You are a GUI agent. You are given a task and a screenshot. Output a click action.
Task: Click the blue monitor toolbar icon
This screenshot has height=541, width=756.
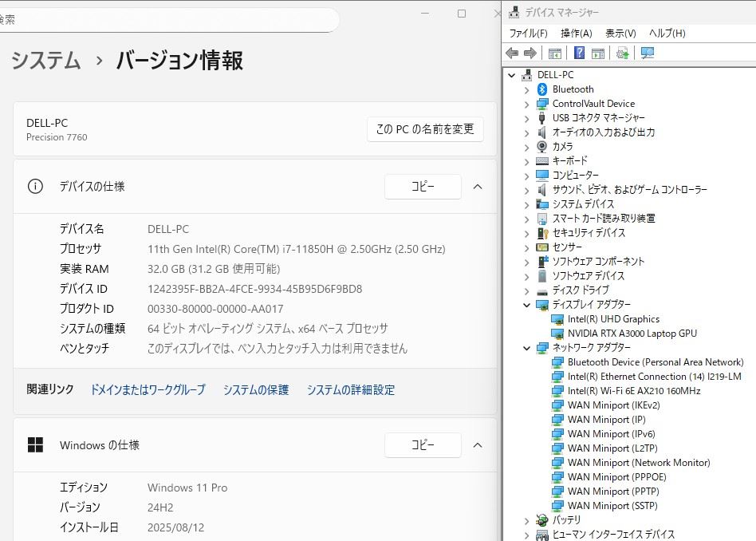(x=647, y=53)
